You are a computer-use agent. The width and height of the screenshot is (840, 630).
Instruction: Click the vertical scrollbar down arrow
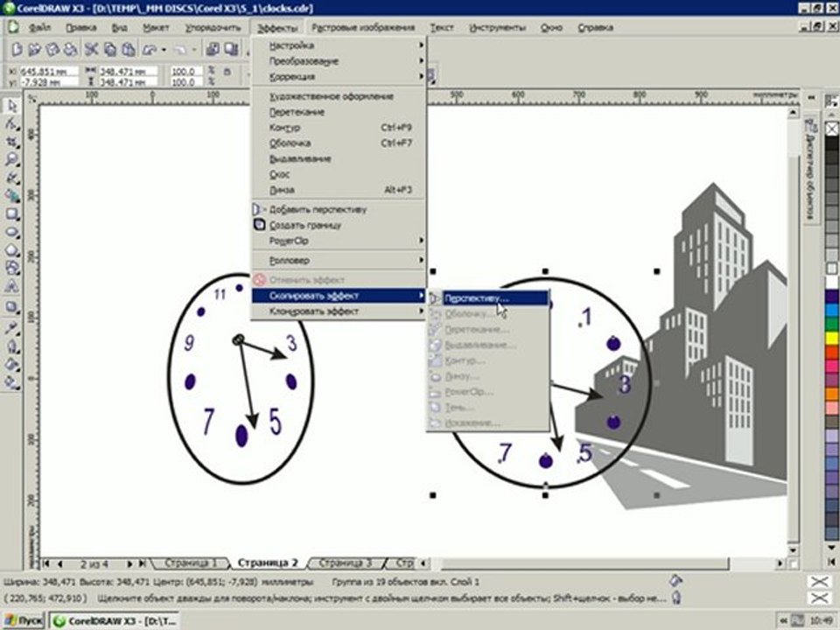(x=794, y=549)
